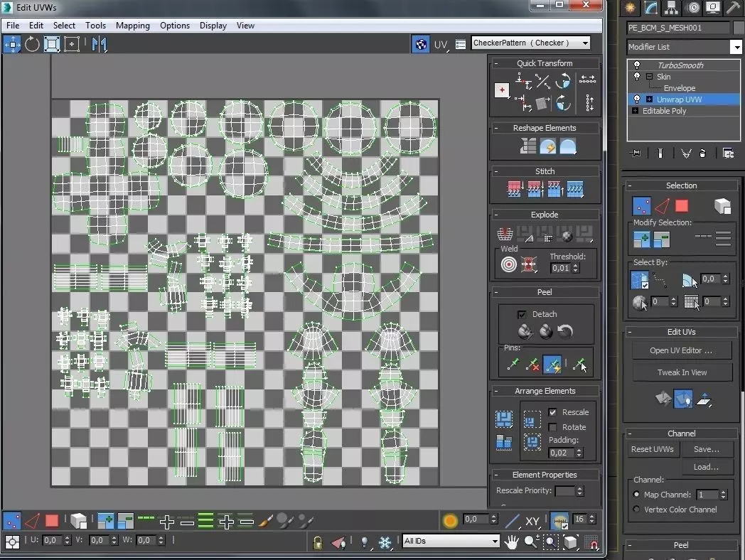The width and height of the screenshot is (745, 560).
Task: Click the Stitch To Target icon in Stitch
Action: coord(515,189)
